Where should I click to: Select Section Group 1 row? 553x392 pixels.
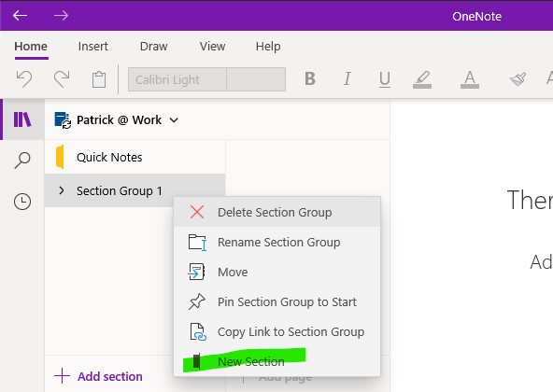point(135,190)
